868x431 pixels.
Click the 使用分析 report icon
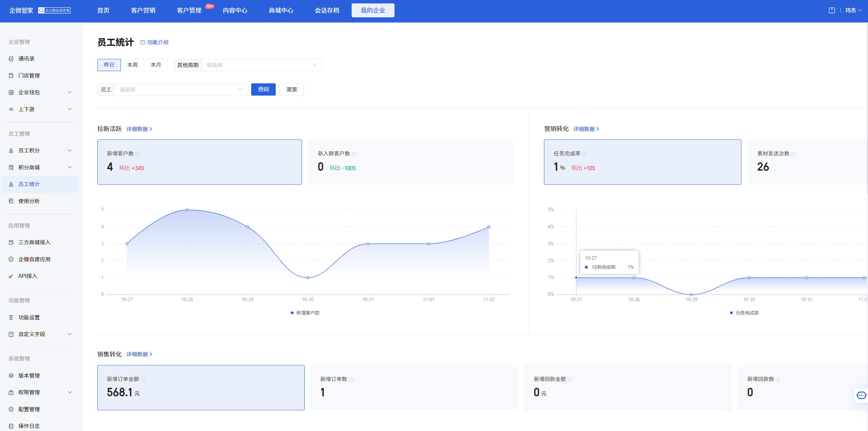(11, 201)
